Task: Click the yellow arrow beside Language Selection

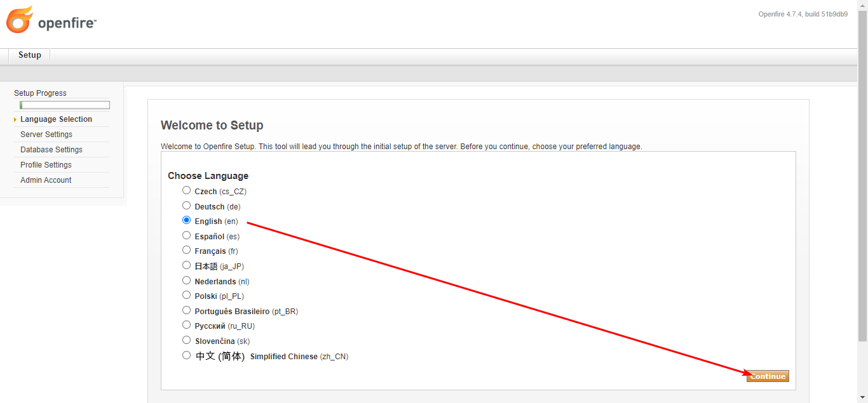Action: (x=15, y=119)
